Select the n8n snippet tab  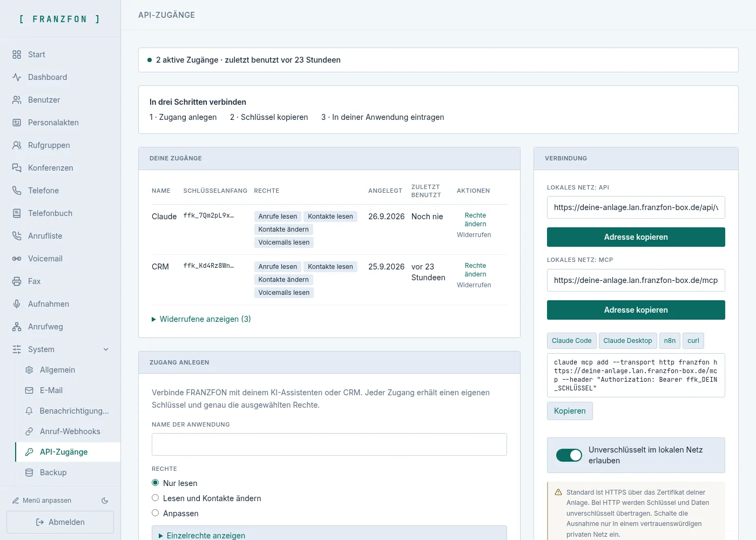point(670,341)
